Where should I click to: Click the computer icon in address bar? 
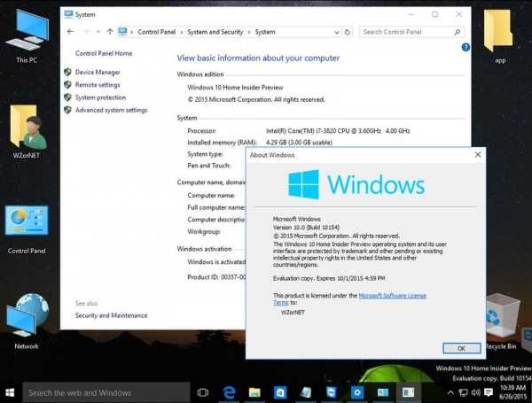pos(122,32)
